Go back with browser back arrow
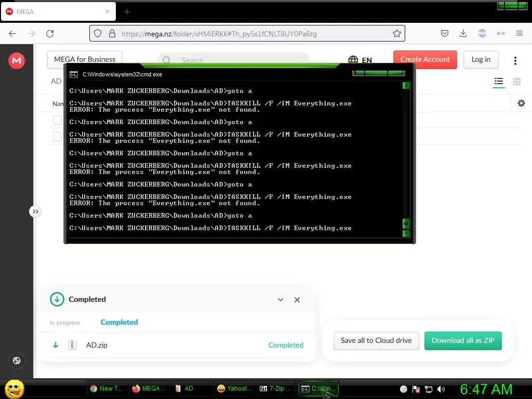Image resolution: width=532 pixels, height=399 pixels. pyautogui.click(x=12, y=34)
